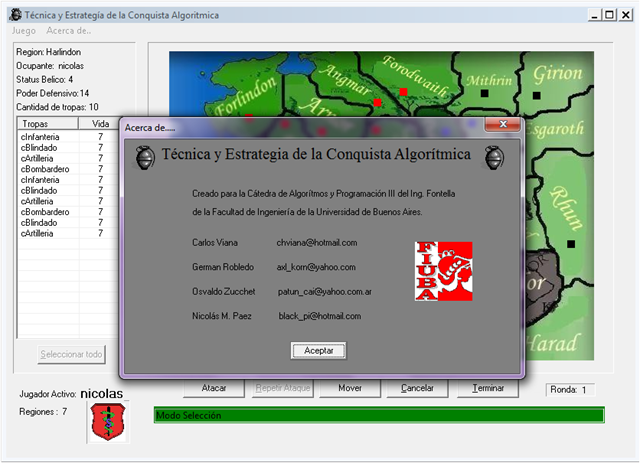The image size is (640, 463).
Task: Select the cBombardero troop row in list
Action: 45,169
